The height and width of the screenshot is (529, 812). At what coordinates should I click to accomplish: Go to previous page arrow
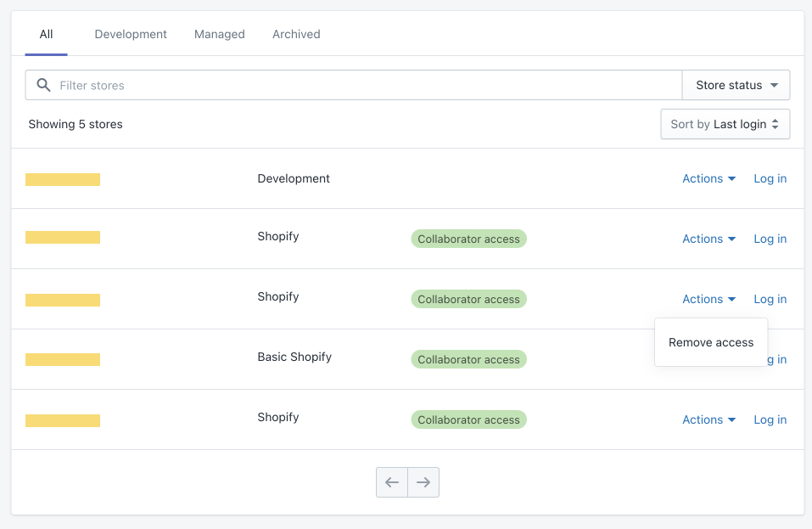click(392, 482)
